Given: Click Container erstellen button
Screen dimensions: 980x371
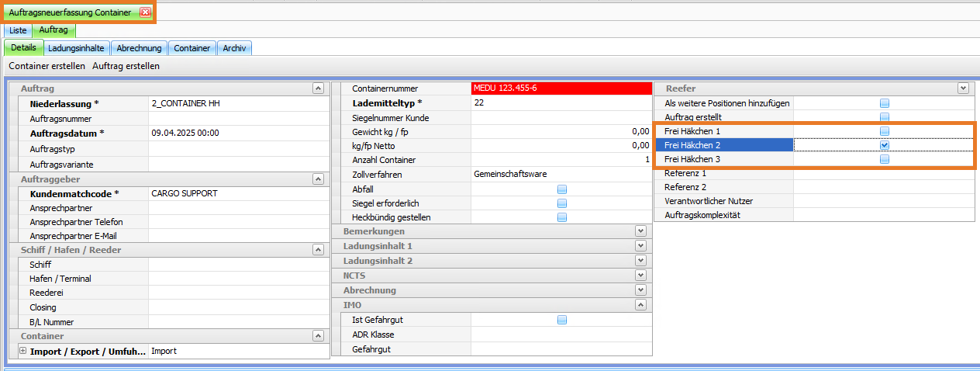Looking at the screenshot, I should tap(47, 66).
